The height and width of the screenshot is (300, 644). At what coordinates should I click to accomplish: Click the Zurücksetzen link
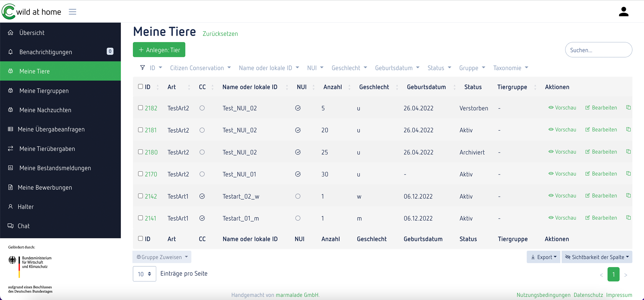pyautogui.click(x=220, y=34)
